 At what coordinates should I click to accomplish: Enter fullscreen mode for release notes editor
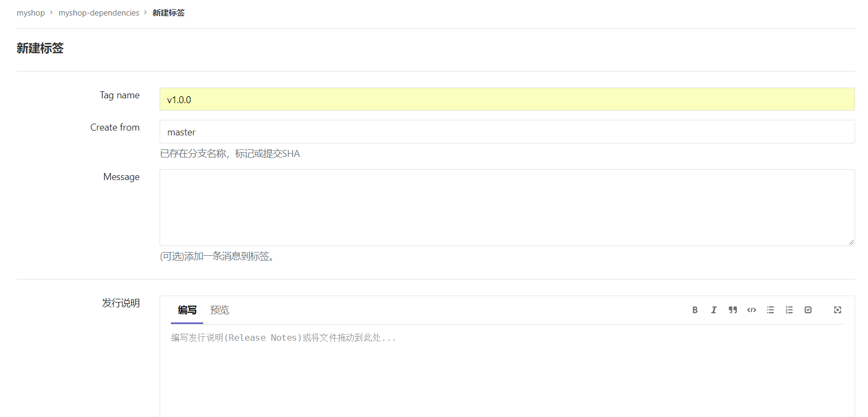point(837,310)
